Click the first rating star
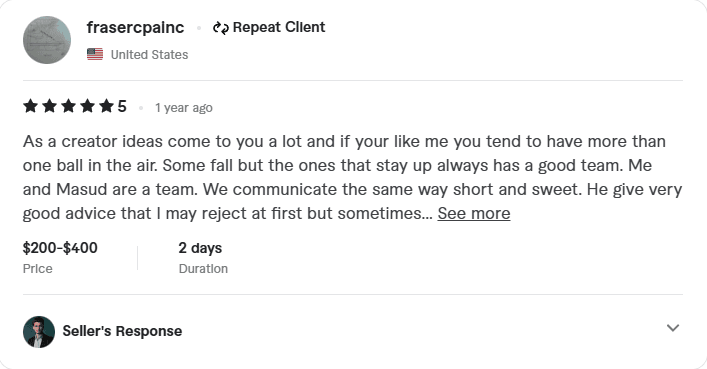Image resolution: width=707 pixels, height=369 pixels. (30, 106)
